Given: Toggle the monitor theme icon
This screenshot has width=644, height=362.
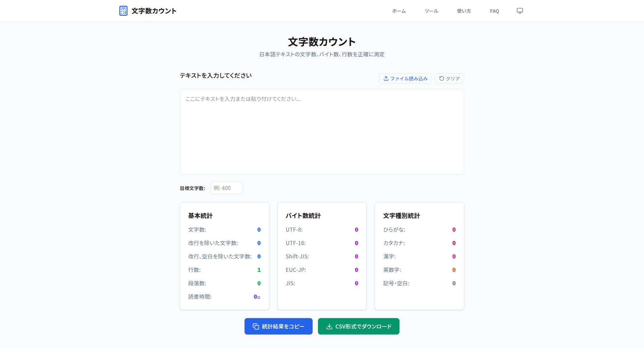Looking at the screenshot, I should point(520,11).
